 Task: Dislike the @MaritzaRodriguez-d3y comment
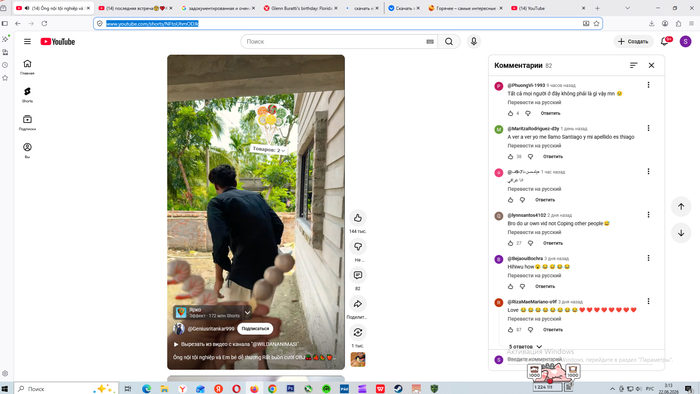(x=530, y=157)
